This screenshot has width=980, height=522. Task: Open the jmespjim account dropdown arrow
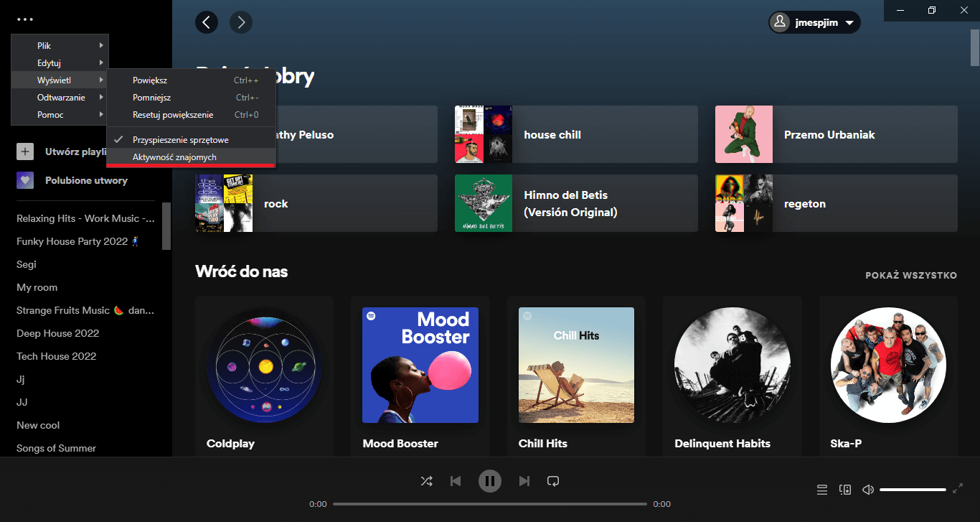point(849,23)
